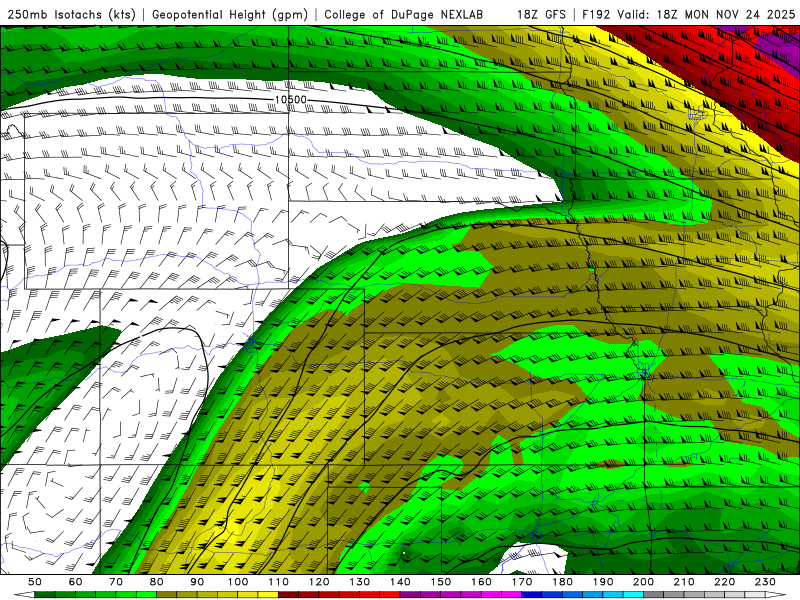800x600 pixels.
Task: Click the '110' color bar value
Action: click(x=278, y=582)
